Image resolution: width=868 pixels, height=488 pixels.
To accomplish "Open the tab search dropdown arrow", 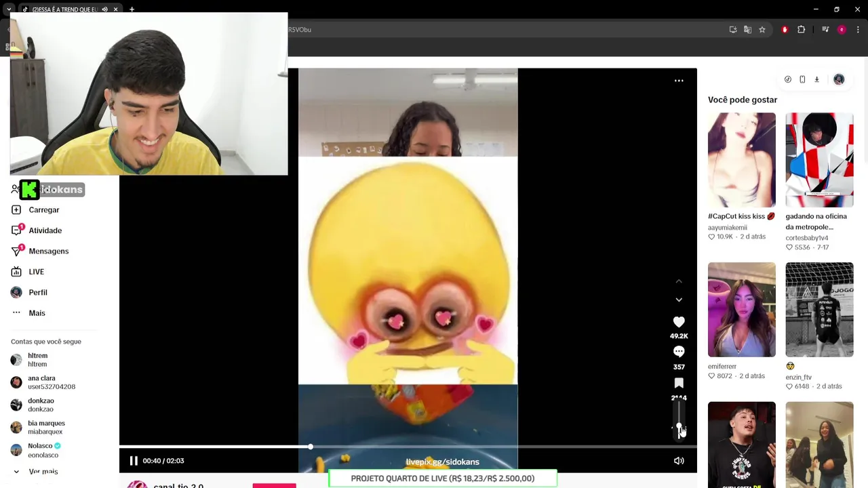I will pos(8,9).
